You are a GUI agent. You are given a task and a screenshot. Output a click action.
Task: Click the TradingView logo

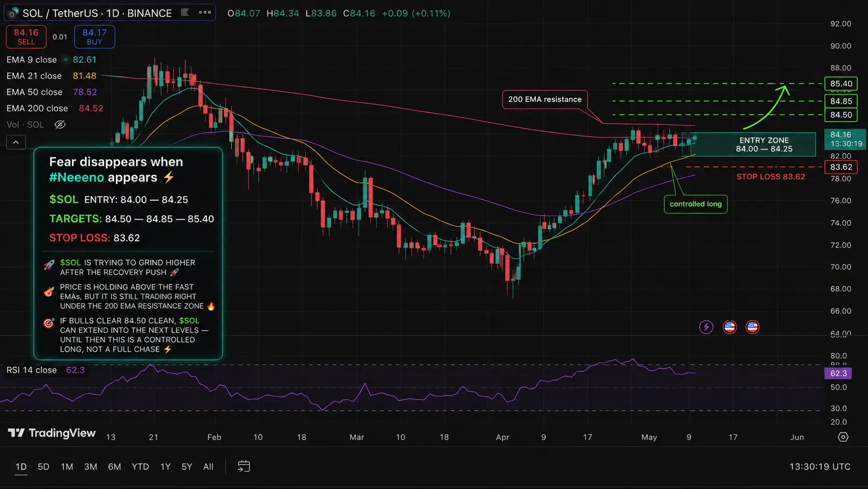pyautogui.click(x=52, y=433)
